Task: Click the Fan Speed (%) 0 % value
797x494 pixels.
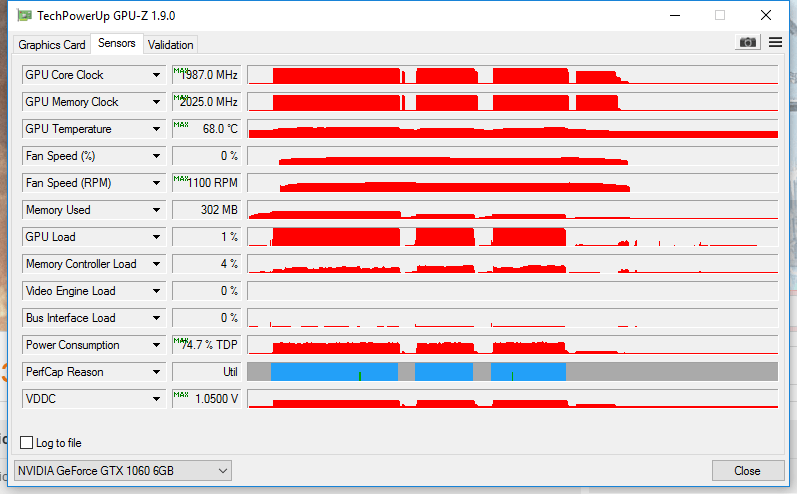Action: 206,156
